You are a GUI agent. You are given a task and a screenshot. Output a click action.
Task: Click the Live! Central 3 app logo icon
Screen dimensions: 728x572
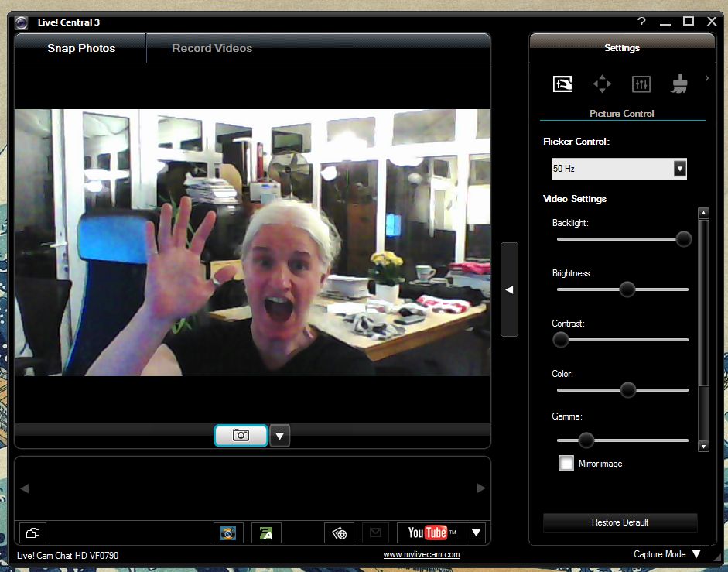click(x=22, y=22)
